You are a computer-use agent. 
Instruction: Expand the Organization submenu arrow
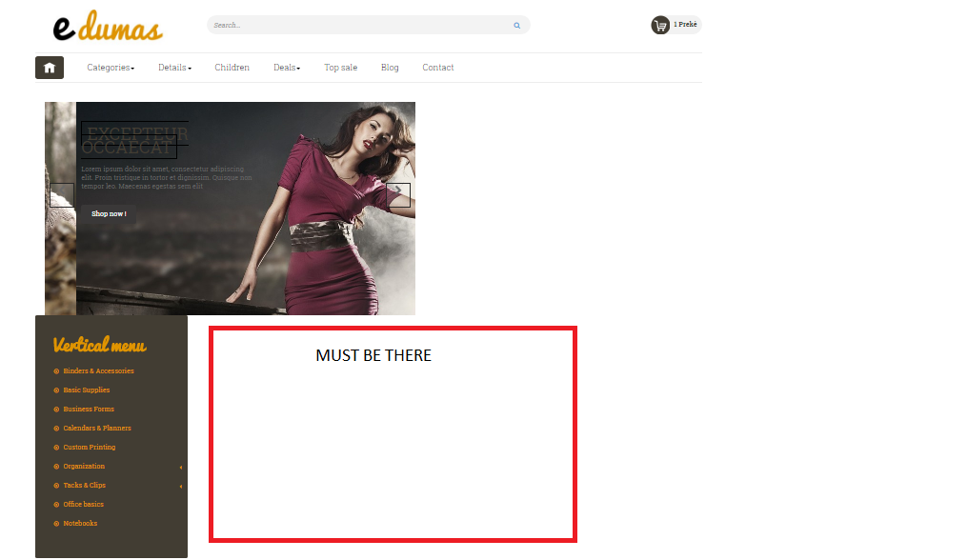[x=181, y=468]
